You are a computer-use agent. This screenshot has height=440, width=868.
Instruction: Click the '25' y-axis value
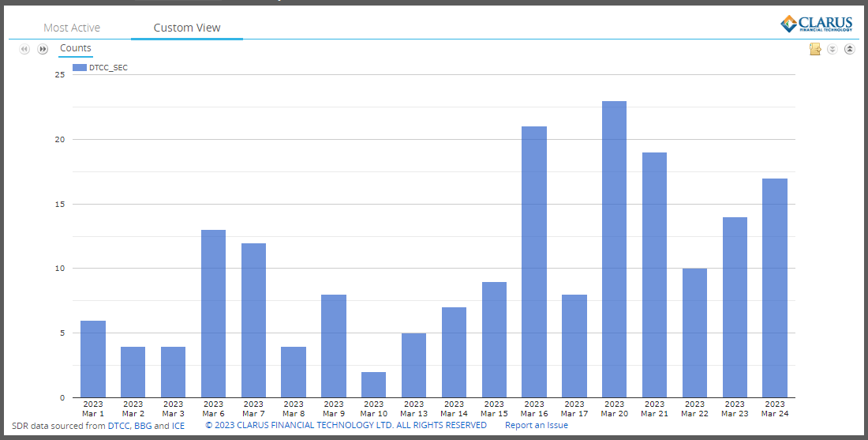(60, 75)
